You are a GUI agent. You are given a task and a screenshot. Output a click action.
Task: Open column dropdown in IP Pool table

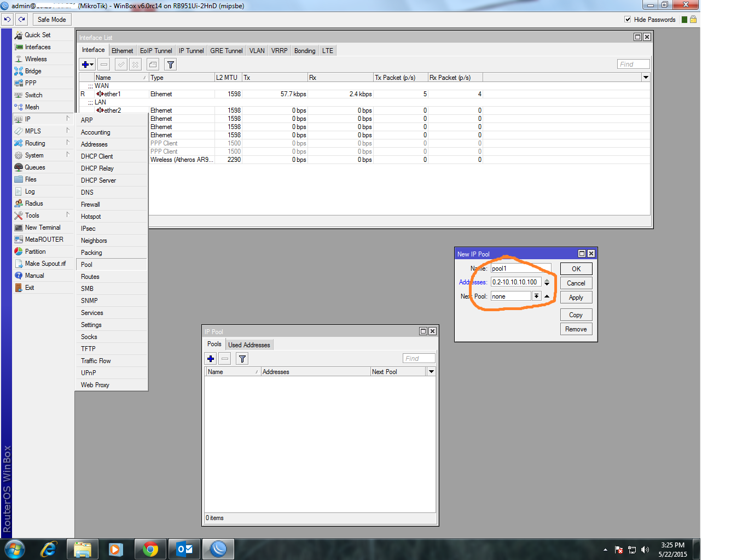point(431,371)
